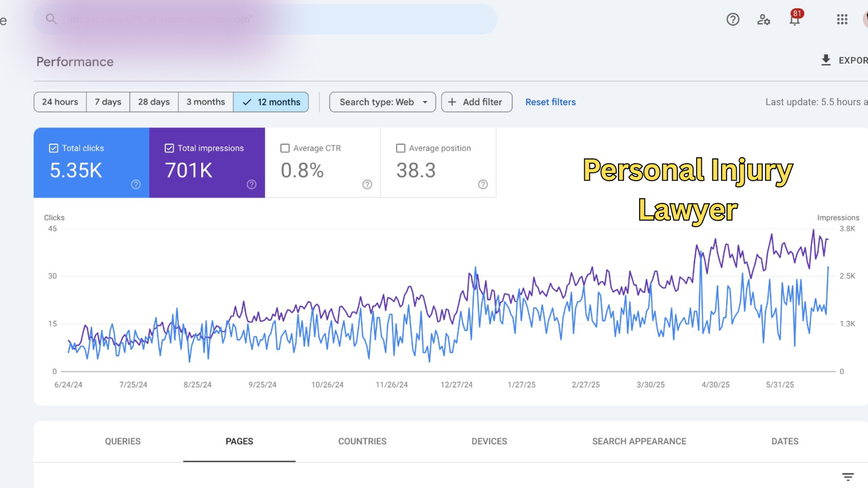Image resolution: width=868 pixels, height=488 pixels.
Task: Click the Reset filters link
Action: 550,102
